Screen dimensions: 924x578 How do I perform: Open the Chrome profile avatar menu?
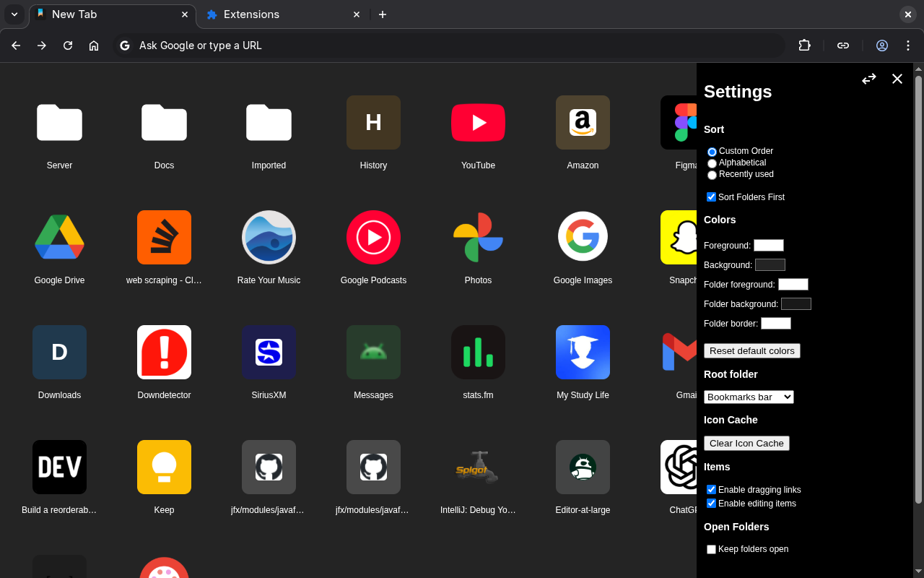point(882,46)
